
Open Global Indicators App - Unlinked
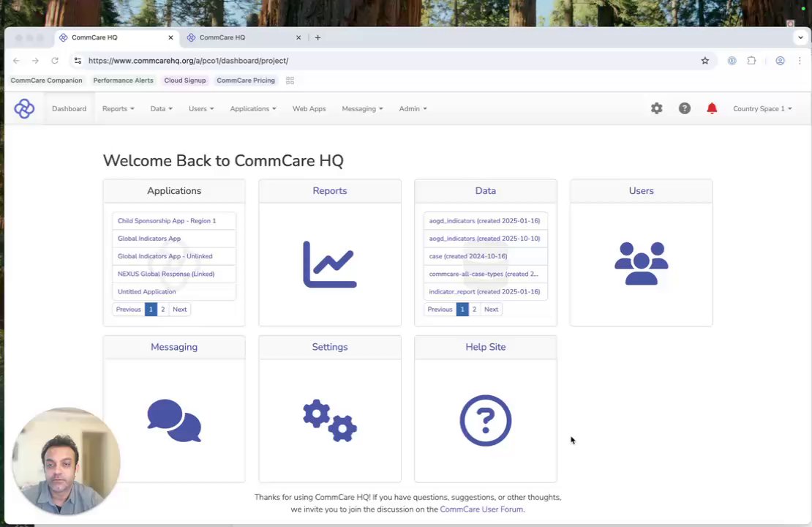(165, 256)
